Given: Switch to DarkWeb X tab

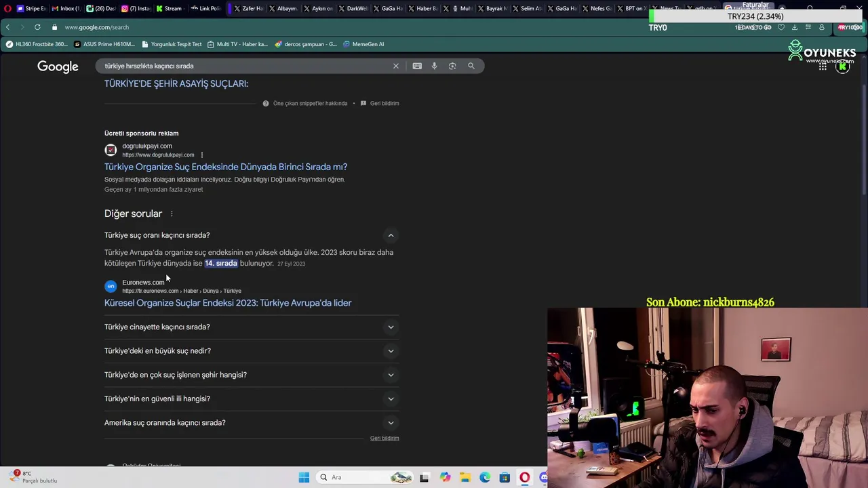Looking at the screenshot, I should [x=353, y=8].
